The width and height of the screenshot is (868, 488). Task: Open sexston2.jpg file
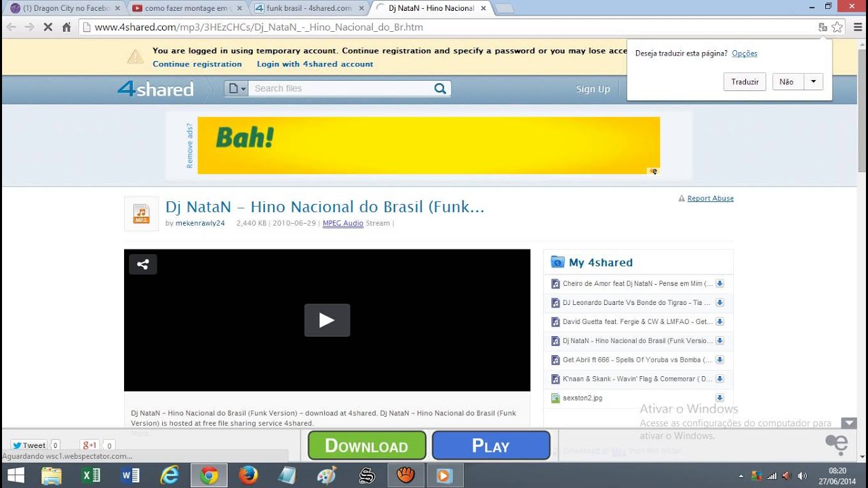tap(582, 398)
